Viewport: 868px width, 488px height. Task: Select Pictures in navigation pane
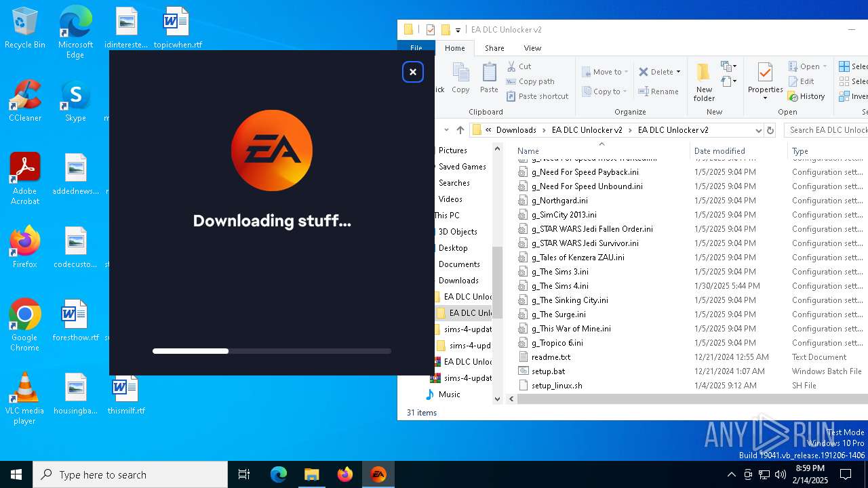click(x=453, y=150)
